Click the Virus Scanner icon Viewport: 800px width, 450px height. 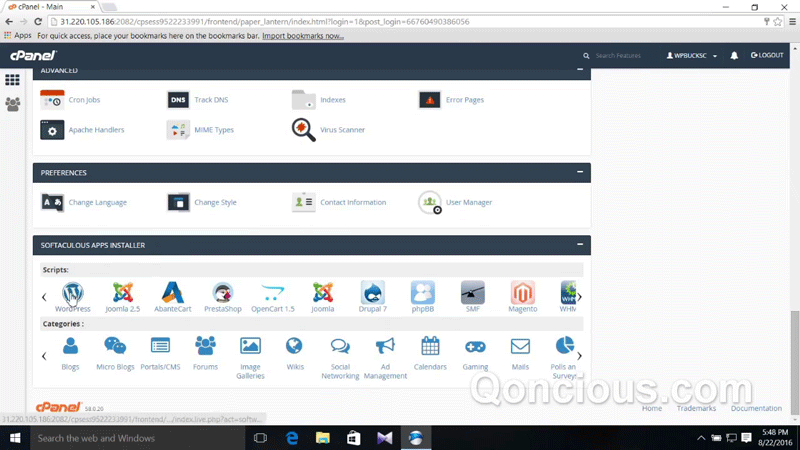(x=303, y=130)
